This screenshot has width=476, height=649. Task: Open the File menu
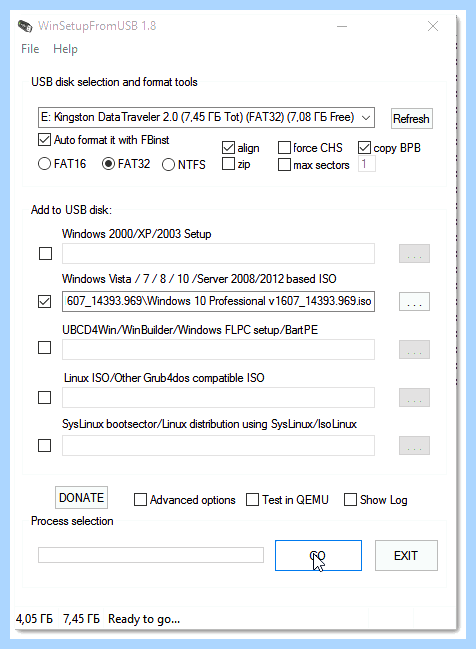point(30,49)
